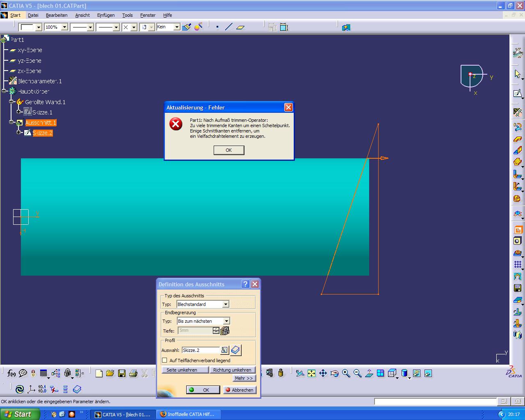Select zx-Ebene in the specification tree

(29, 71)
